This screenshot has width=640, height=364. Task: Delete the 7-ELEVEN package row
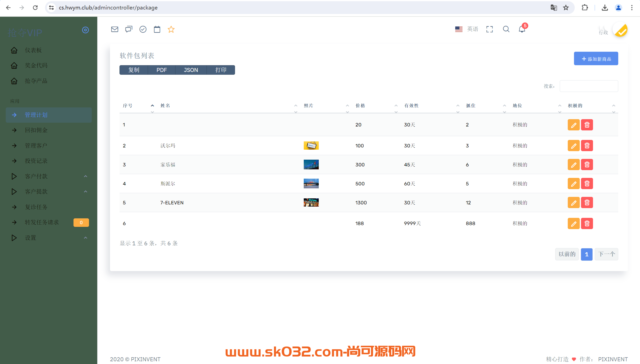587,203
